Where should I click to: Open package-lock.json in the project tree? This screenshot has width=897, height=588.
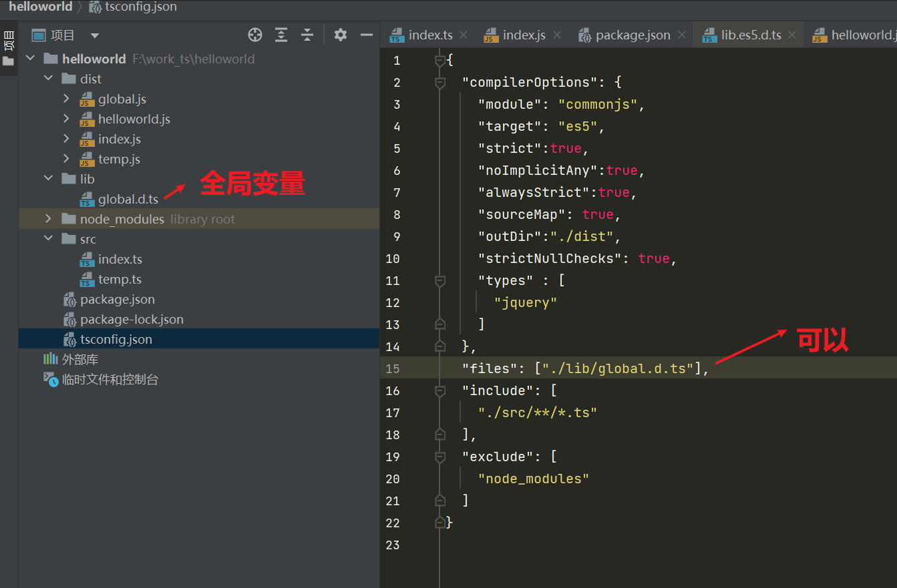click(x=132, y=319)
